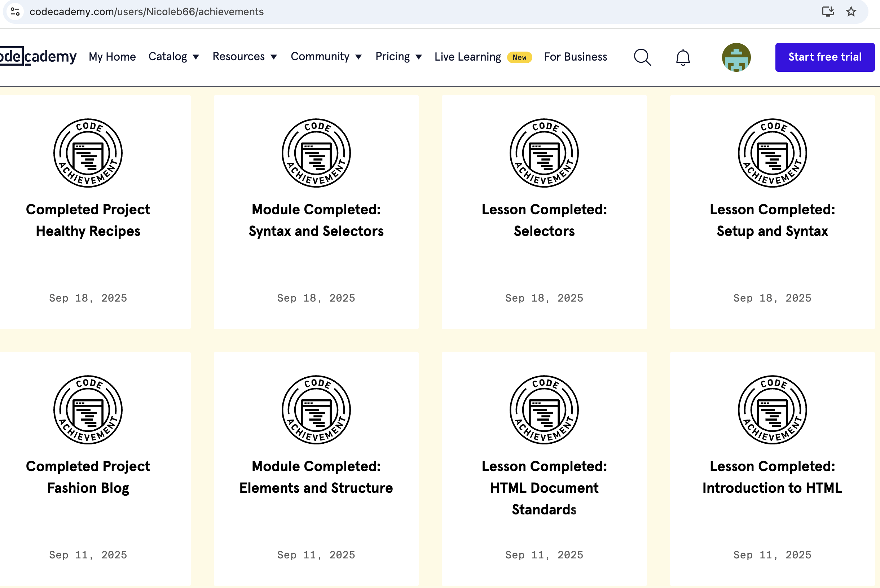Open Module Completed: Syntax and Selectors card

[x=316, y=220]
